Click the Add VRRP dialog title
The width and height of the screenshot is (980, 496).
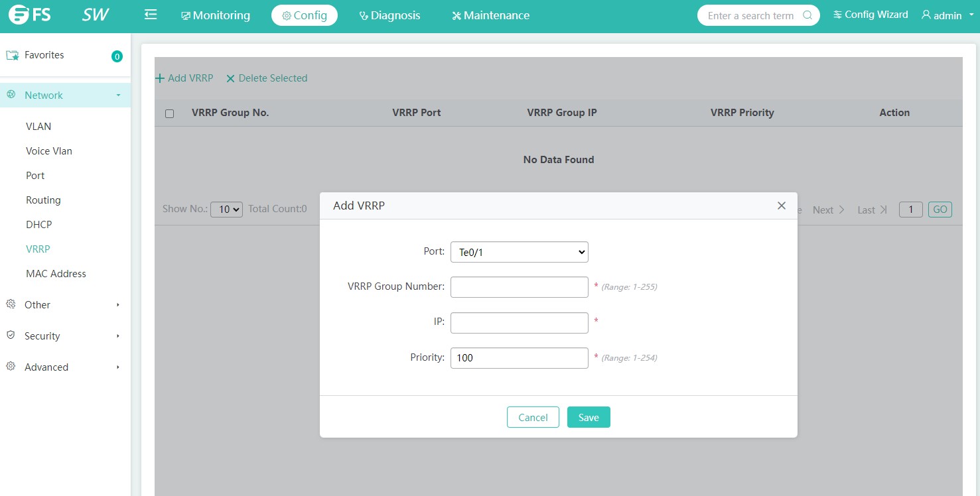pyautogui.click(x=359, y=206)
